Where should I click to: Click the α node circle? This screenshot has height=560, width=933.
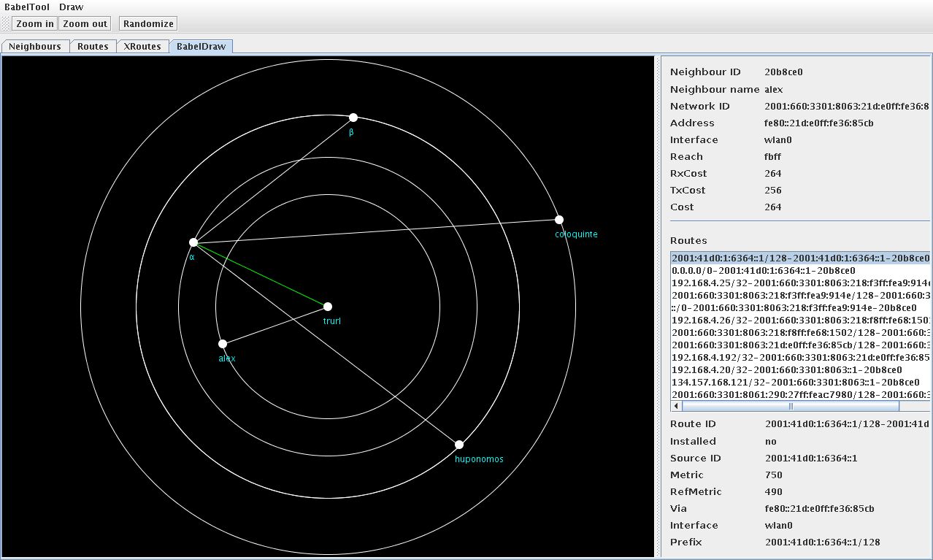pos(193,242)
